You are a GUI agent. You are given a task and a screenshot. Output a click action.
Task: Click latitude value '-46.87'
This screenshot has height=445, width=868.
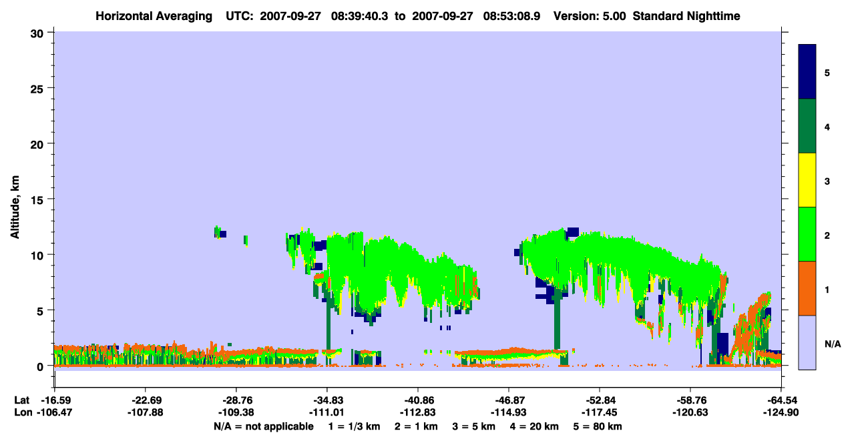coord(509,400)
